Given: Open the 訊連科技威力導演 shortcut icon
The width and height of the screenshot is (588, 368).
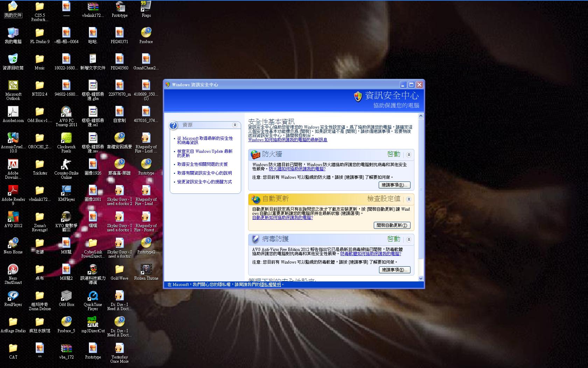Looking at the screenshot, I should point(93,274).
